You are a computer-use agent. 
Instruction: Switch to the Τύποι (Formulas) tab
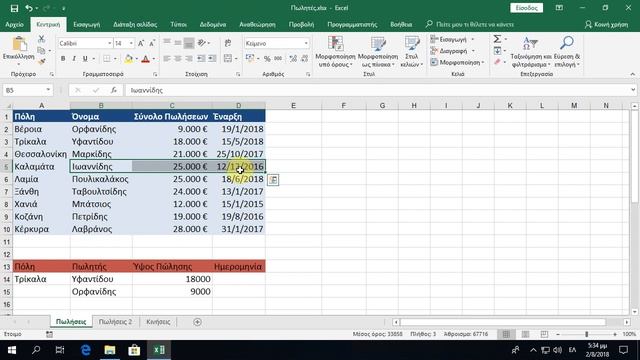coord(178,24)
